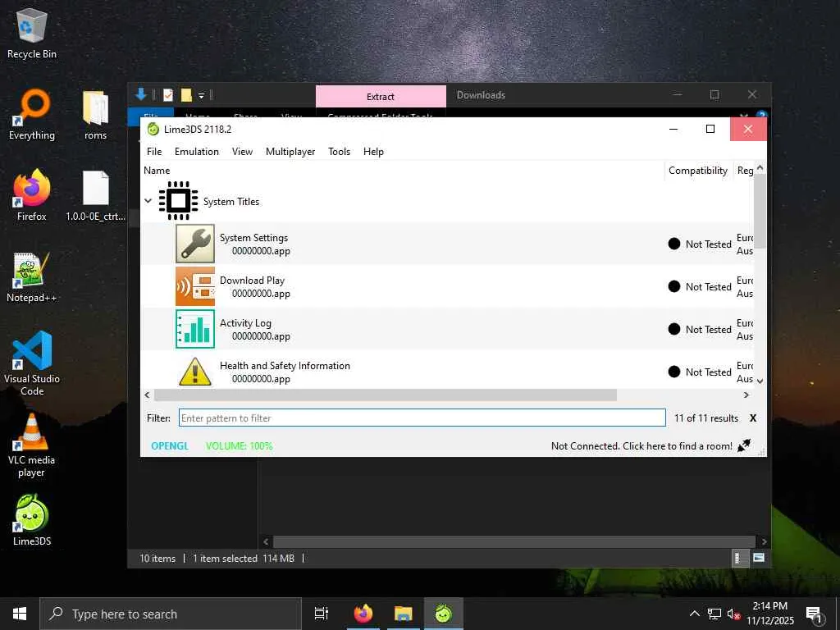Open the Emulation menu
840x630 pixels.
[197, 152]
